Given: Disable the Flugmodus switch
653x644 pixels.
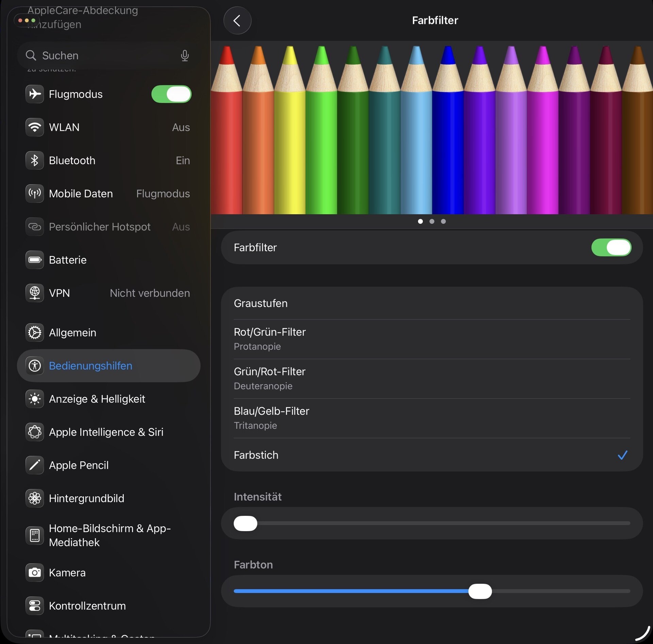Looking at the screenshot, I should 171,94.
